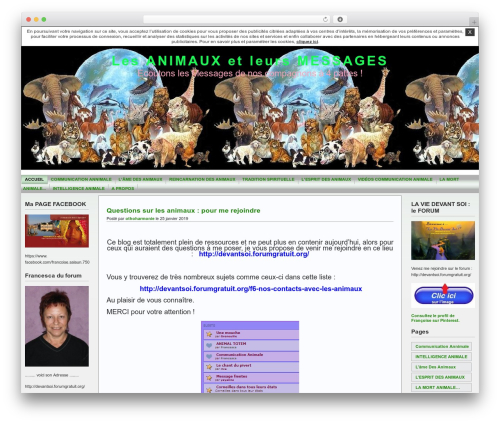Click Francesca's portrait photo
The width and height of the screenshot is (500, 423).
[x=57, y=326]
